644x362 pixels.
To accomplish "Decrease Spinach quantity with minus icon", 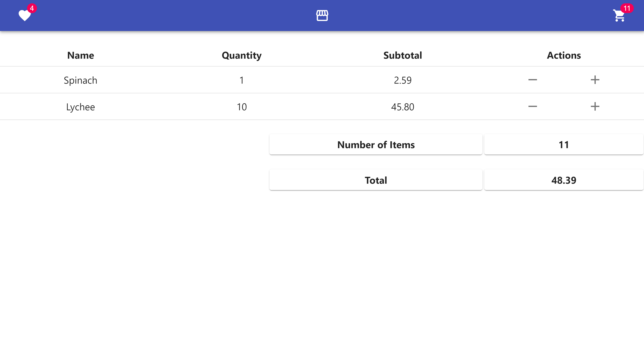I will [532, 80].
